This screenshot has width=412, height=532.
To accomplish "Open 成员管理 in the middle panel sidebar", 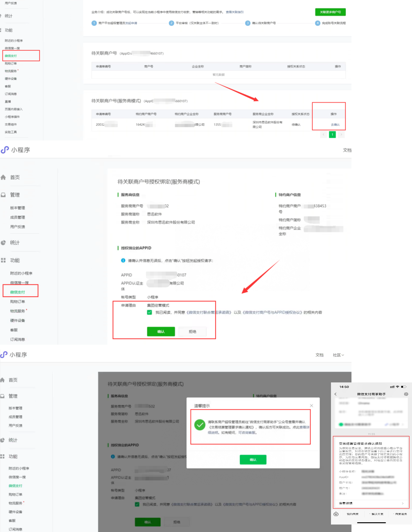I will pos(18,217).
